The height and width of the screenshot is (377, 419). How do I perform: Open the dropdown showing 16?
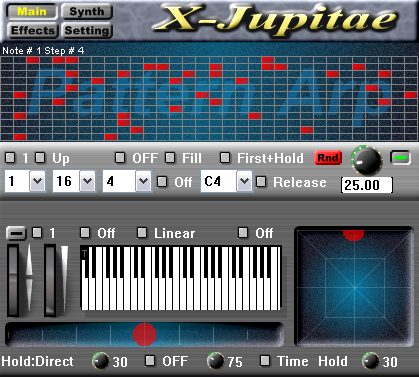[x=74, y=181]
